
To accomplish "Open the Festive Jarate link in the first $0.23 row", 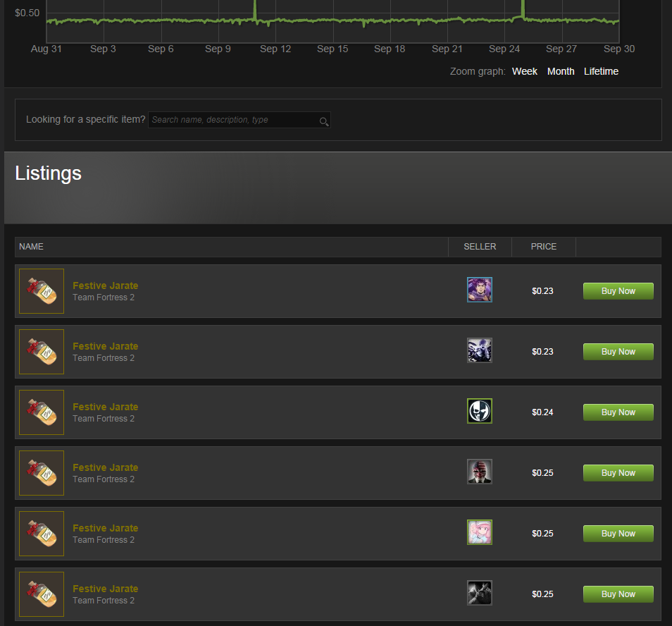I will click(x=106, y=286).
